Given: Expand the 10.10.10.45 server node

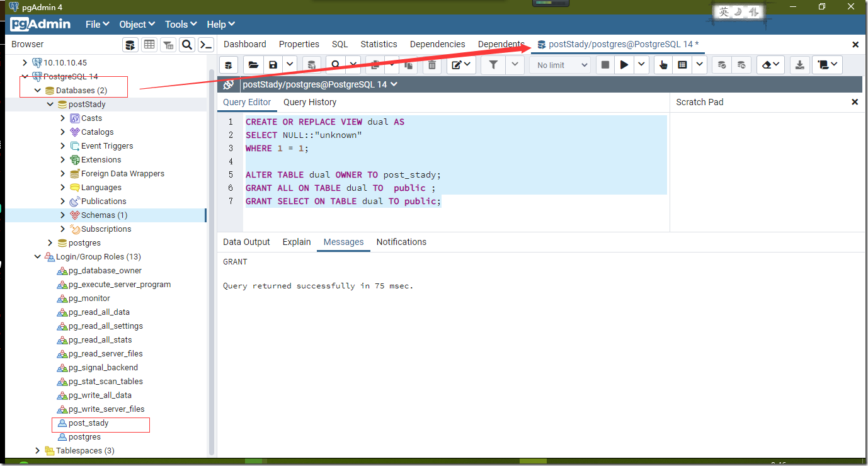Looking at the screenshot, I should tap(25, 62).
